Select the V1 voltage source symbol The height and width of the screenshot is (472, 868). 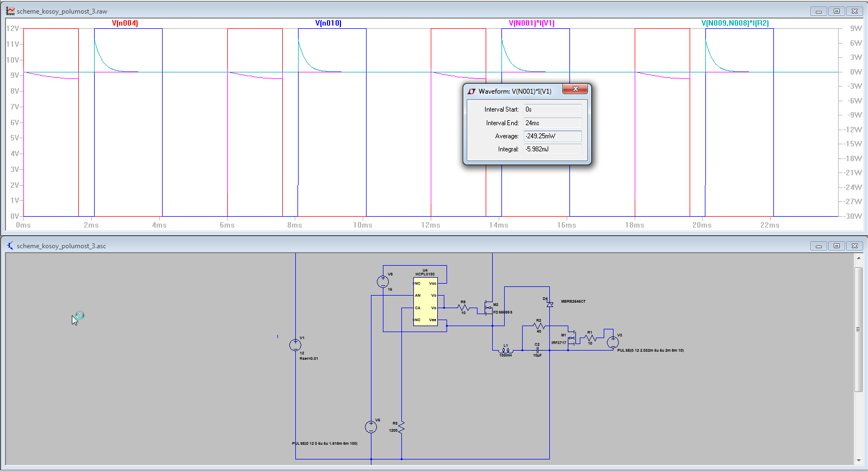click(x=295, y=345)
